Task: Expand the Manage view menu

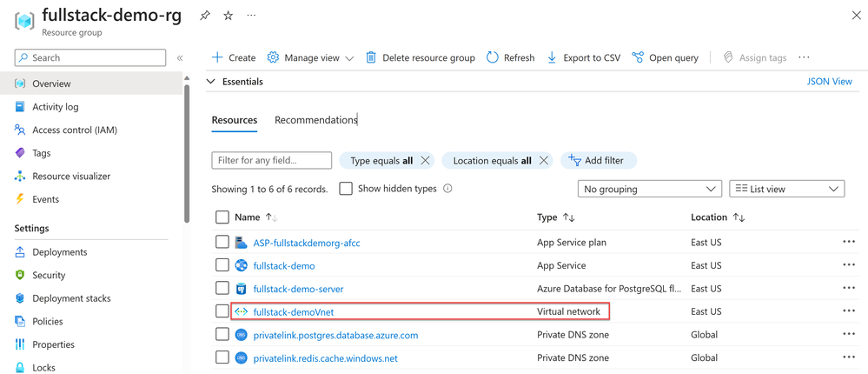Action: tap(310, 57)
